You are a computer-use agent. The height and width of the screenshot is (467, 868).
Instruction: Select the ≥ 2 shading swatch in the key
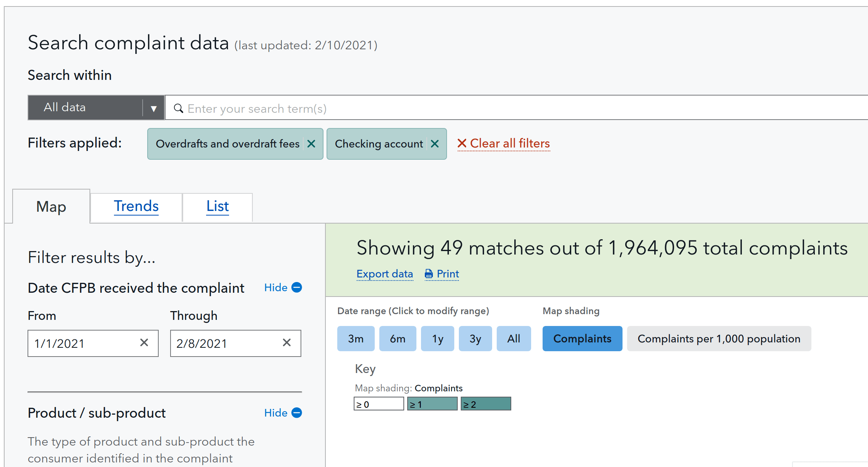point(486,403)
